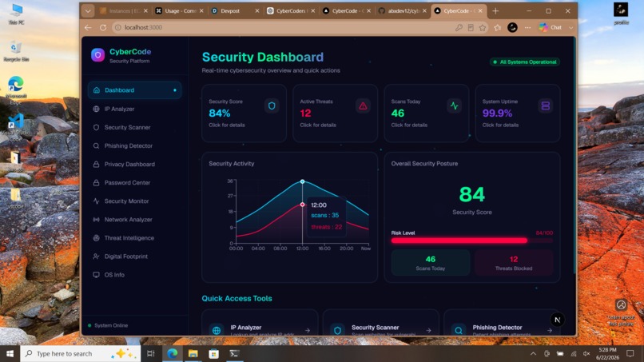
Task: Open the Copilot Chat button
Action: tap(551, 27)
